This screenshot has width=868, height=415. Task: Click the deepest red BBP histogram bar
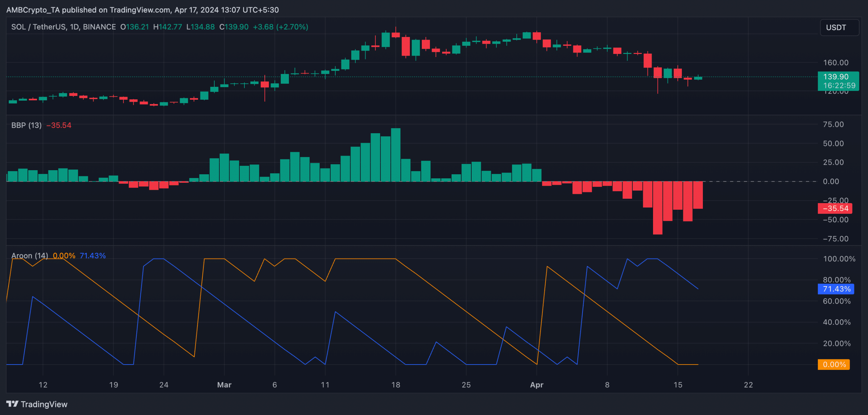pyautogui.click(x=657, y=208)
